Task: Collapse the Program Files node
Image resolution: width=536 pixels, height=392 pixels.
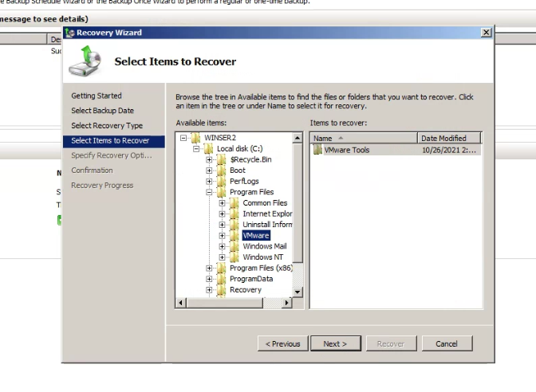Action: (x=209, y=192)
